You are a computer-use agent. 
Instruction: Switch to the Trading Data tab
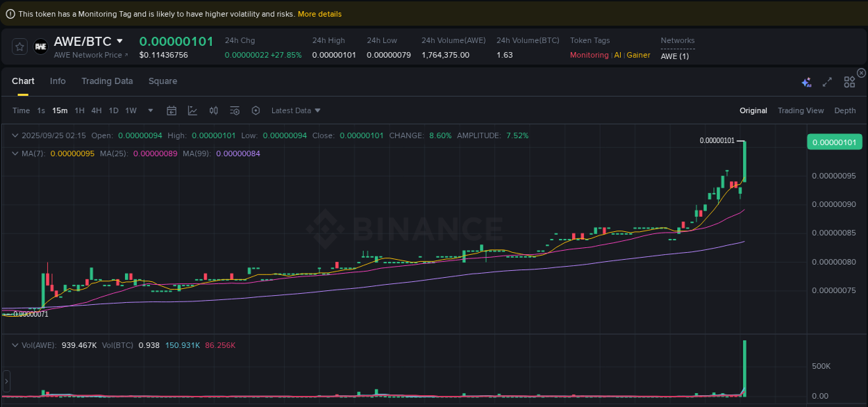click(x=107, y=81)
